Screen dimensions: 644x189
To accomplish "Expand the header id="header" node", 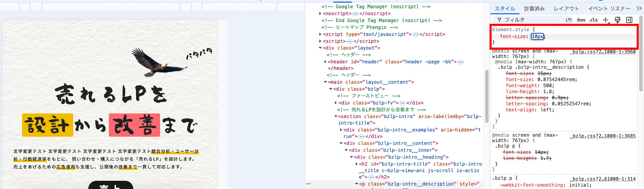I will [325, 62].
